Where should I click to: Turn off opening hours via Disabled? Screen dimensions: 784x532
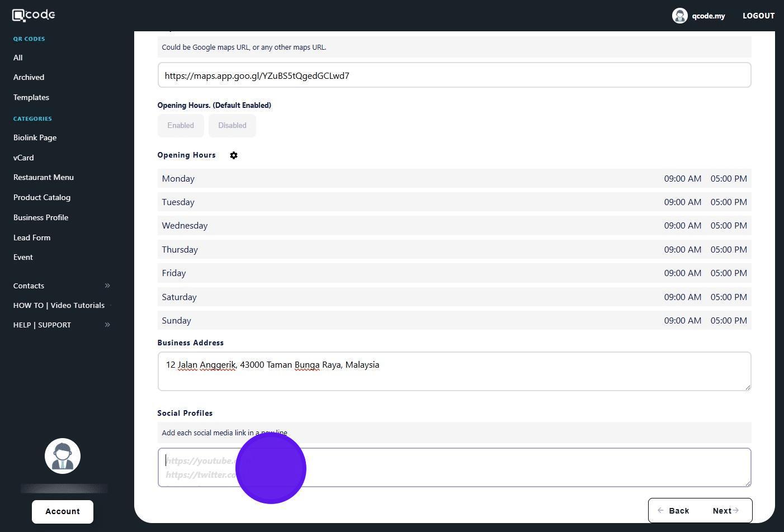pos(232,126)
